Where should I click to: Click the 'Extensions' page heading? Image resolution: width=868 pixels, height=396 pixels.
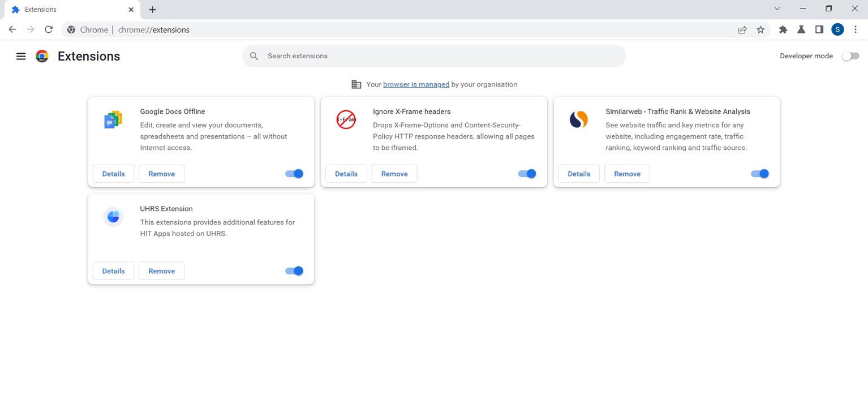(89, 56)
